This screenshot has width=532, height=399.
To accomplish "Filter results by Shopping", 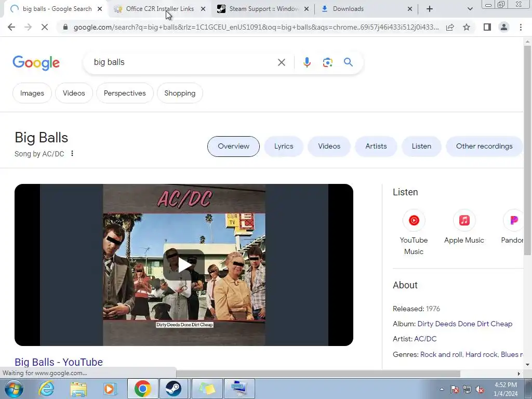I will [x=180, y=93].
